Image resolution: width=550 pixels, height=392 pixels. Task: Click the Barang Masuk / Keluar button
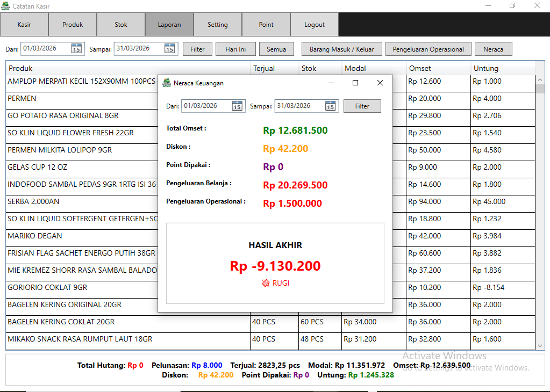point(341,49)
